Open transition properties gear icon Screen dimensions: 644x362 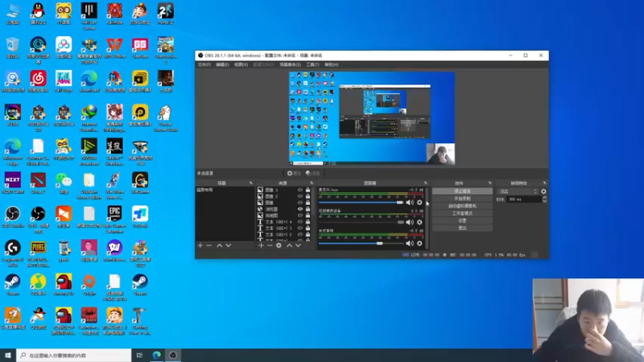[x=544, y=191]
